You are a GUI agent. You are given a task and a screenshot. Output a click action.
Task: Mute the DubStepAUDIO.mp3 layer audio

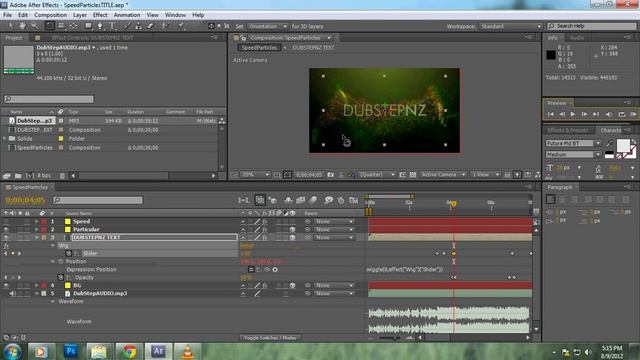[13, 293]
